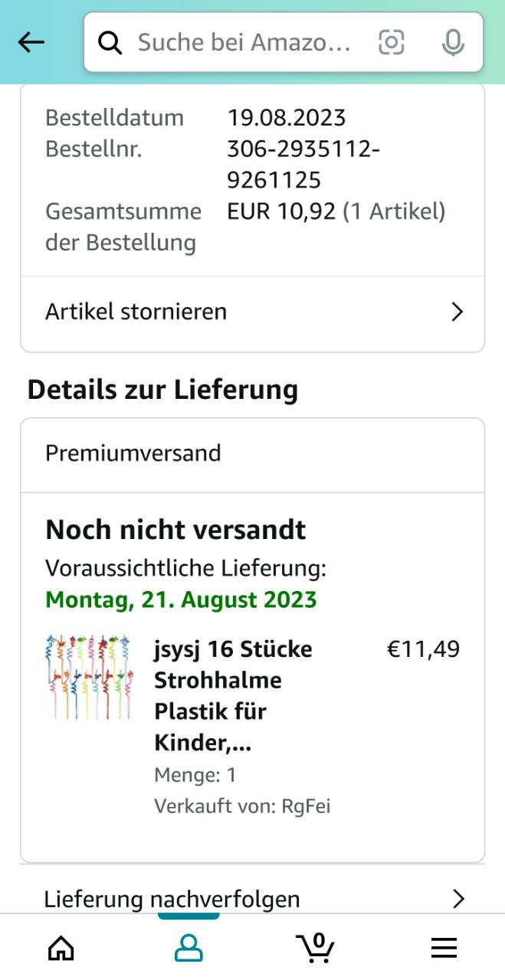Screen dimensions: 505x980
Task: Go to the Amazon home tab
Action: click(61, 948)
